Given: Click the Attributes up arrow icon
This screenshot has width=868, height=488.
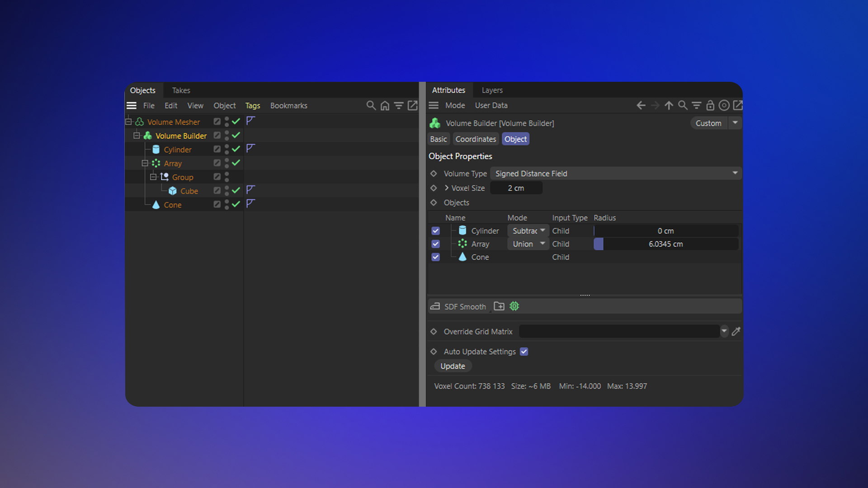Looking at the screenshot, I should [x=669, y=105].
